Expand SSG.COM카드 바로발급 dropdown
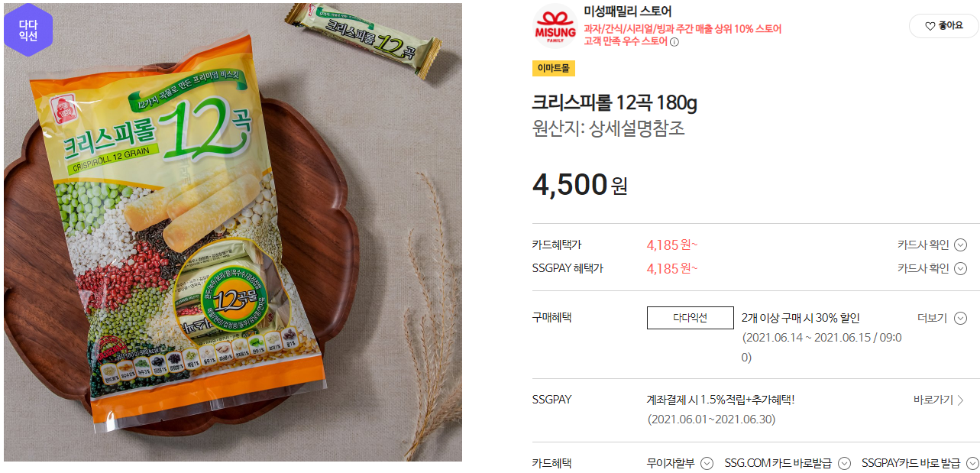980x473 pixels. pos(788,463)
